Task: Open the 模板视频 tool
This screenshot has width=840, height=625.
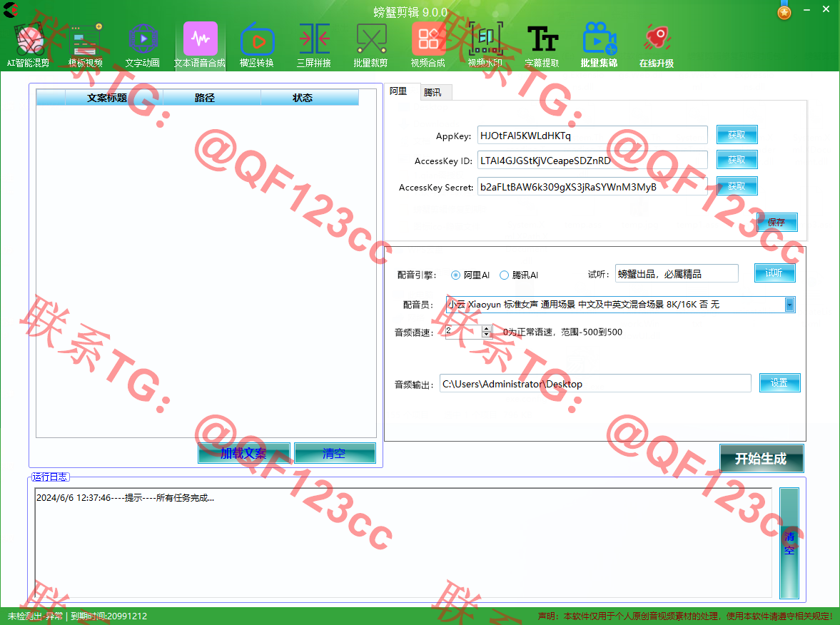Action: pos(86,46)
